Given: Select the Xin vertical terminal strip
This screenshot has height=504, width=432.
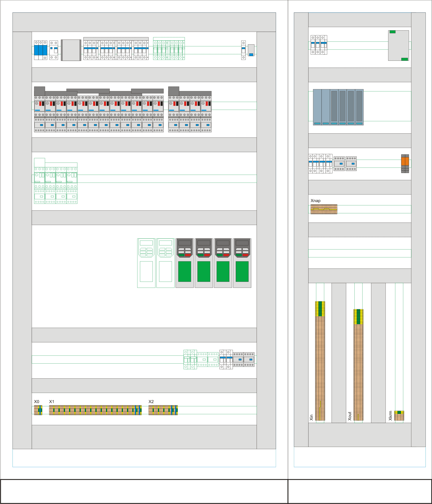Looking at the screenshot, I should pos(320,361).
